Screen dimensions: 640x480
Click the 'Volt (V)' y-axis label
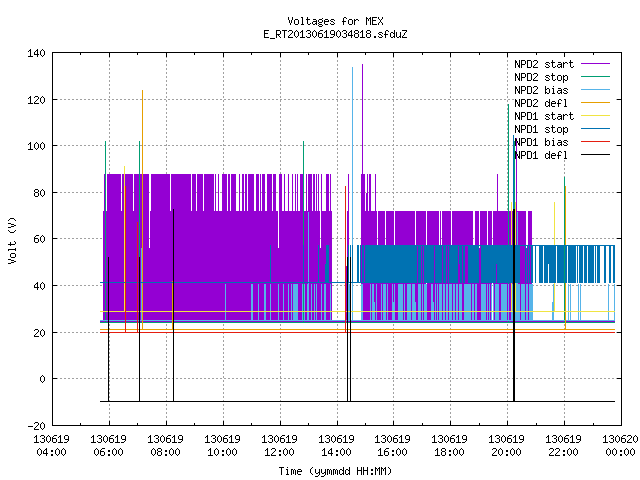(x=12, y=240)
